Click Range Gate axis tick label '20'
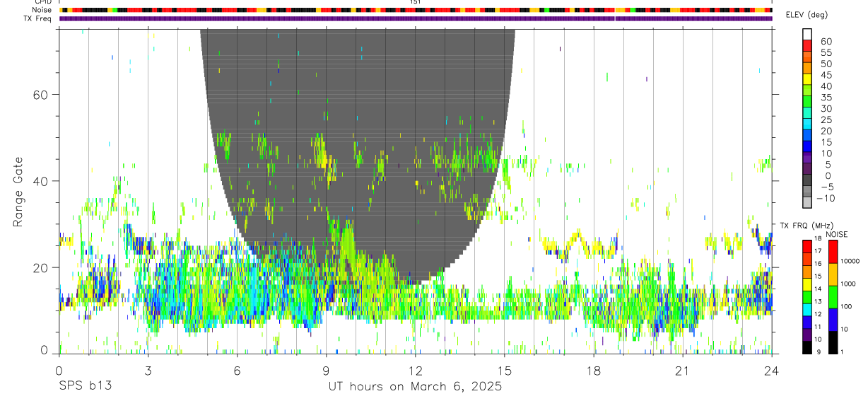 (x=40, y=267)
